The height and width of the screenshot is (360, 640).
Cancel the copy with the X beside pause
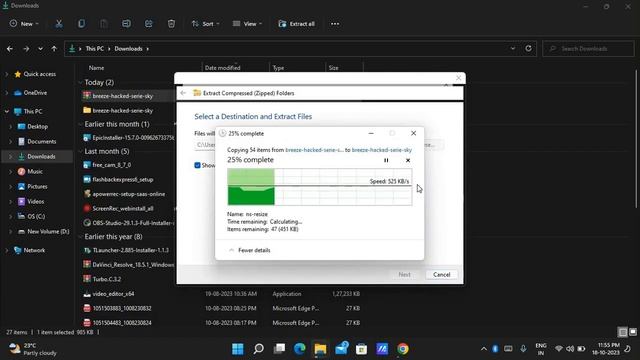(408, 160)
